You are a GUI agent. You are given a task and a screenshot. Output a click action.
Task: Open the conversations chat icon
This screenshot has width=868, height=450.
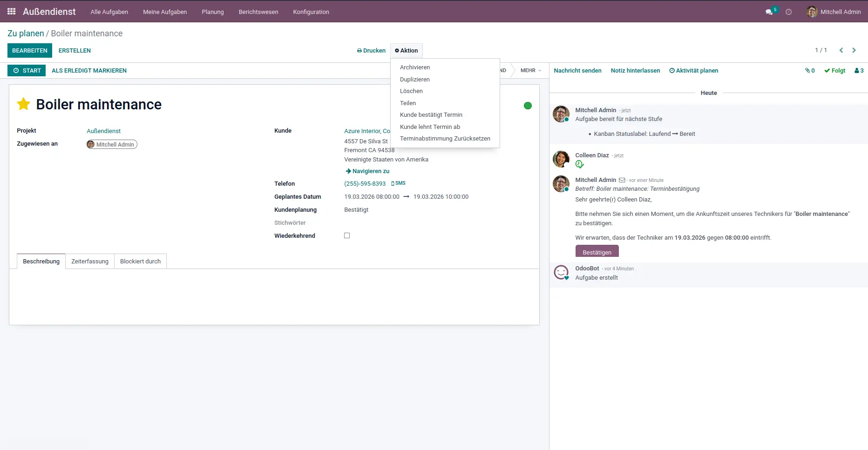pos(769,12)
